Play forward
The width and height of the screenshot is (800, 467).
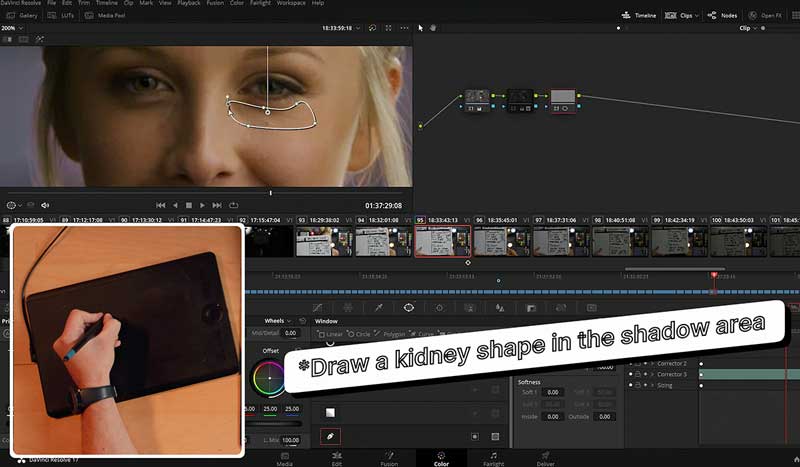pyautogui.click(x=203, y=205)
